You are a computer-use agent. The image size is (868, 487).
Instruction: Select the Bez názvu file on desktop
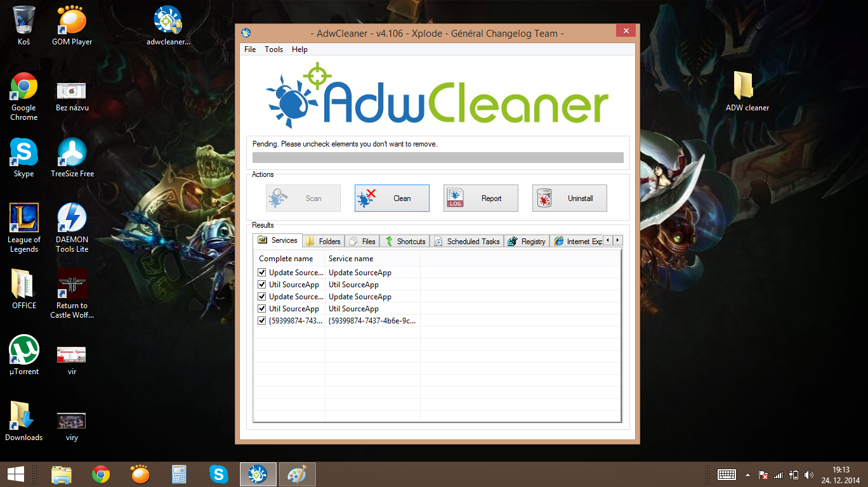pos(72,96)
